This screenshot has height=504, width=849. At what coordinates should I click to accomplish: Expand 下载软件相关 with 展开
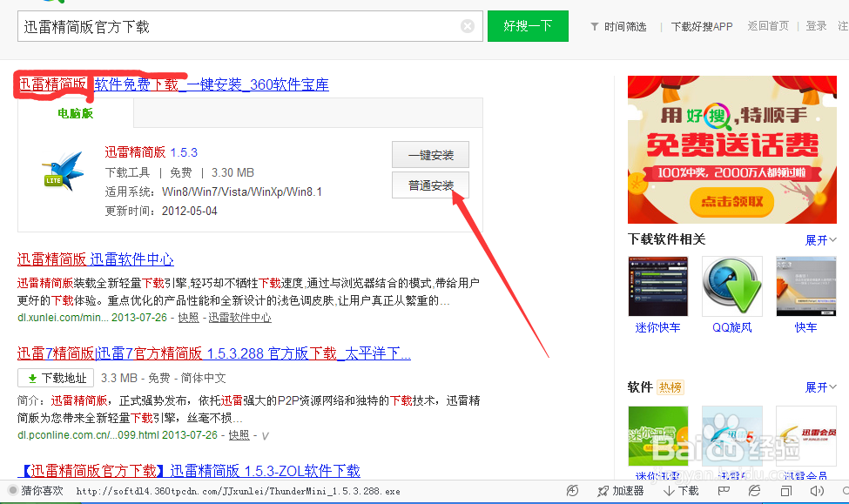coord(821,240)
